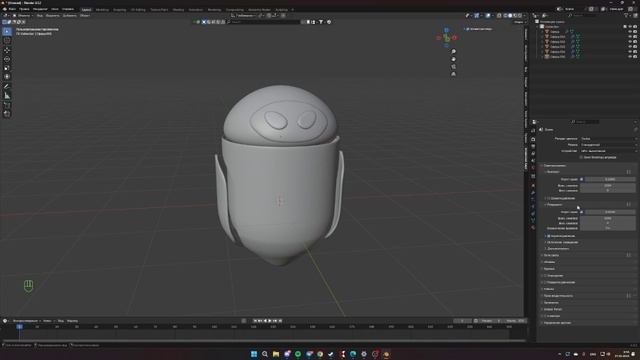The height and width of the screenshot is (360, 640).
Task: Jump to the timeline end frame
Action: pos(280,321)
